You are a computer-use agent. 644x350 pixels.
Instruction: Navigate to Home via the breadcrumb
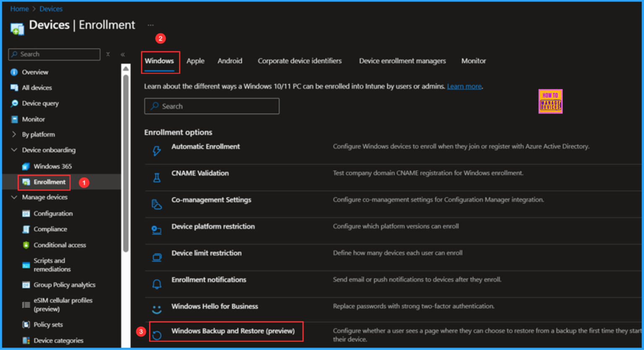pos(19,8)
